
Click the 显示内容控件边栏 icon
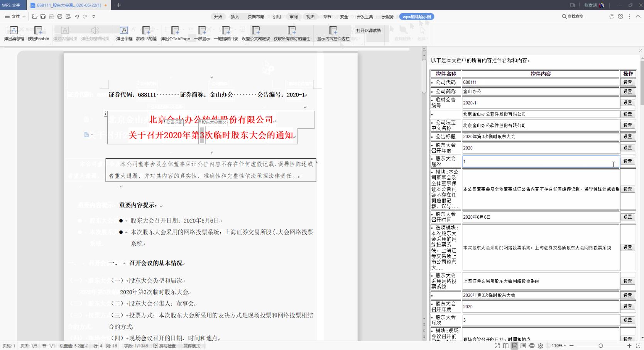click(333, 33)
